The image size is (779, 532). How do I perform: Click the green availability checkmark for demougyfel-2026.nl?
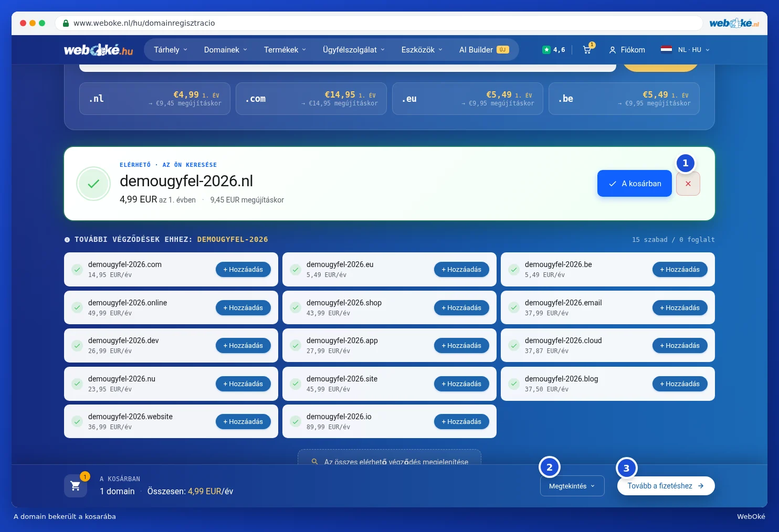(93, 184)
